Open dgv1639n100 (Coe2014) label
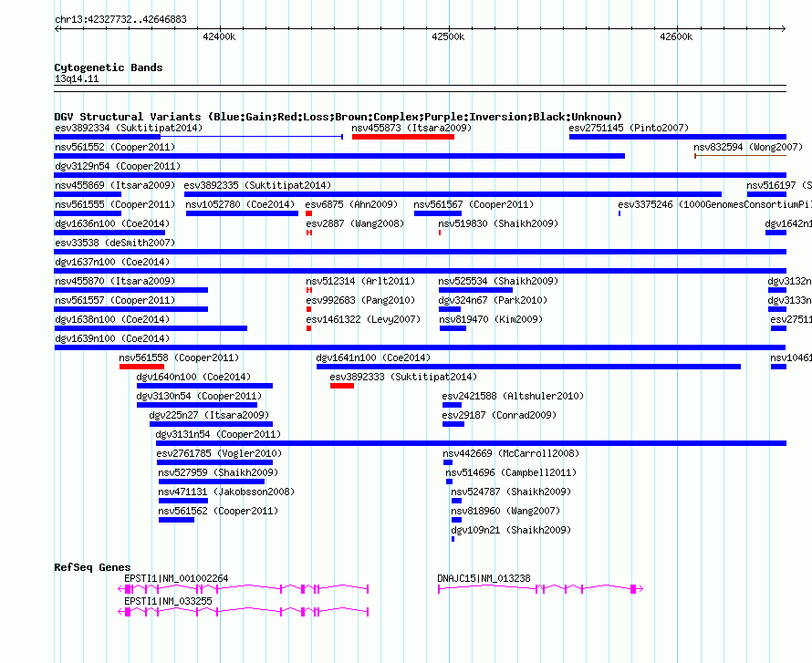 [112, 338]
